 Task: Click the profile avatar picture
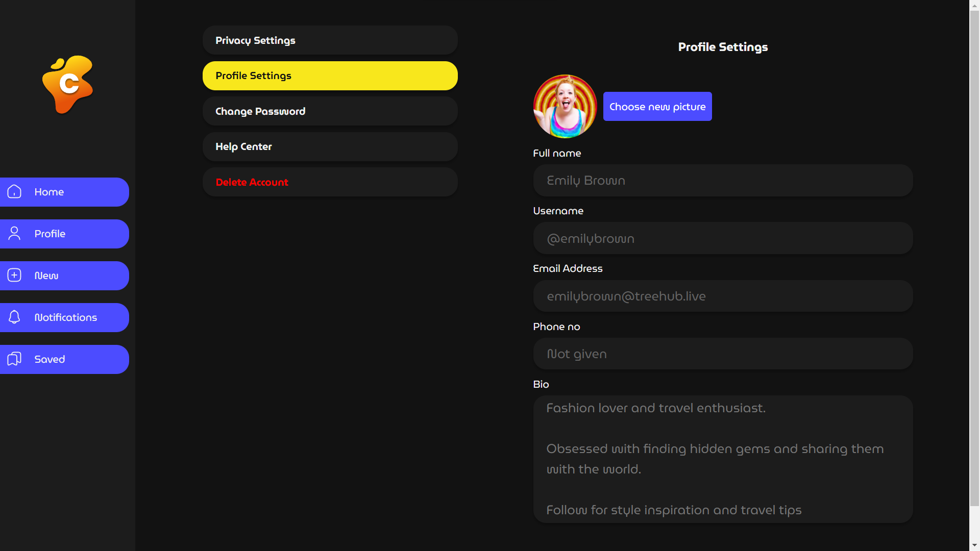565,107
